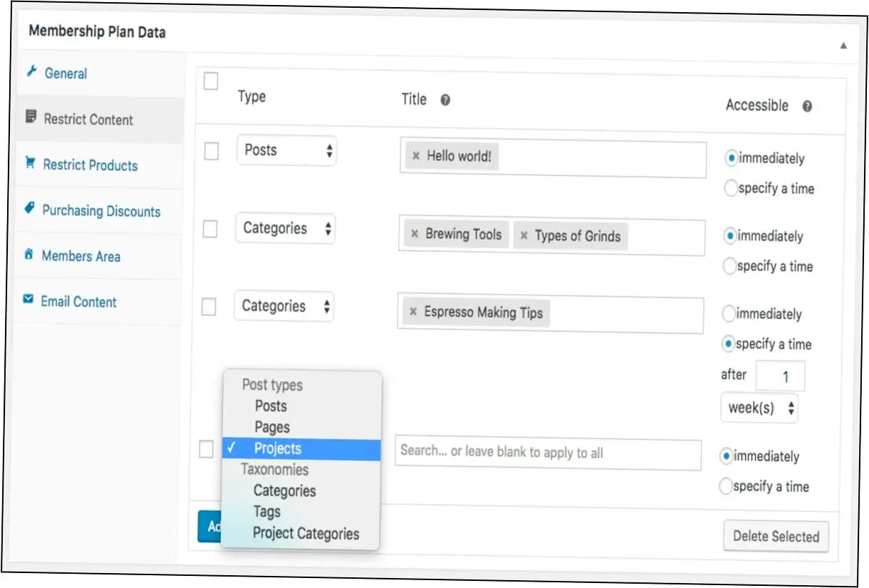Select 'specify a time' for Hello world! row

(x=731, y=189)
